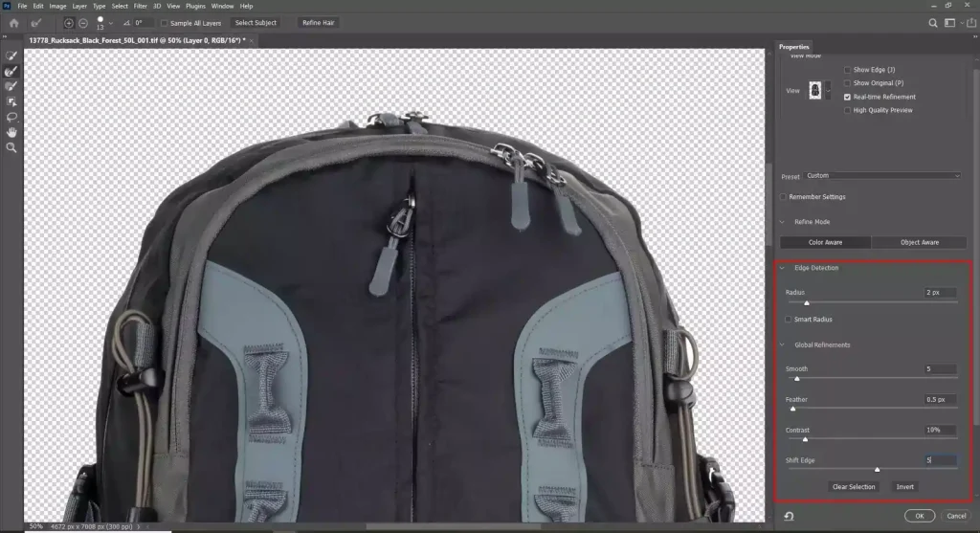Enable Sample All Layers checkbox
Viewport: 980px width, 533px height.
click(165, 23)
